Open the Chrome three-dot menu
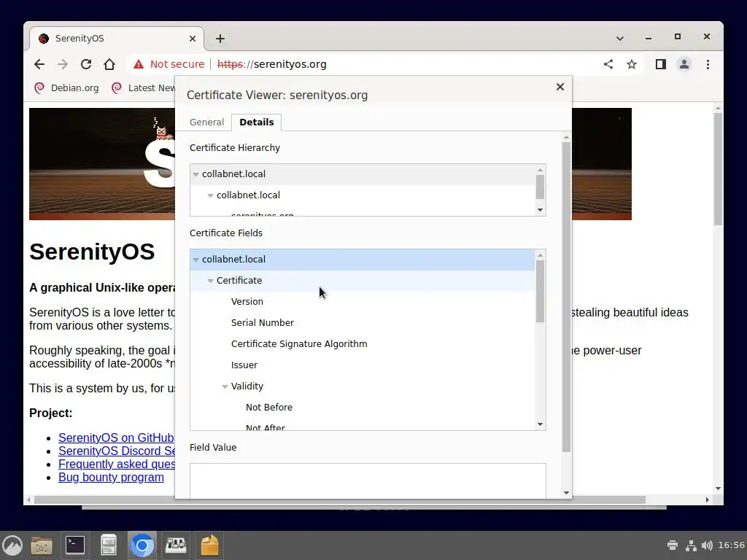The width and height of the screenshot is (747, 560). tap(708, 64)
